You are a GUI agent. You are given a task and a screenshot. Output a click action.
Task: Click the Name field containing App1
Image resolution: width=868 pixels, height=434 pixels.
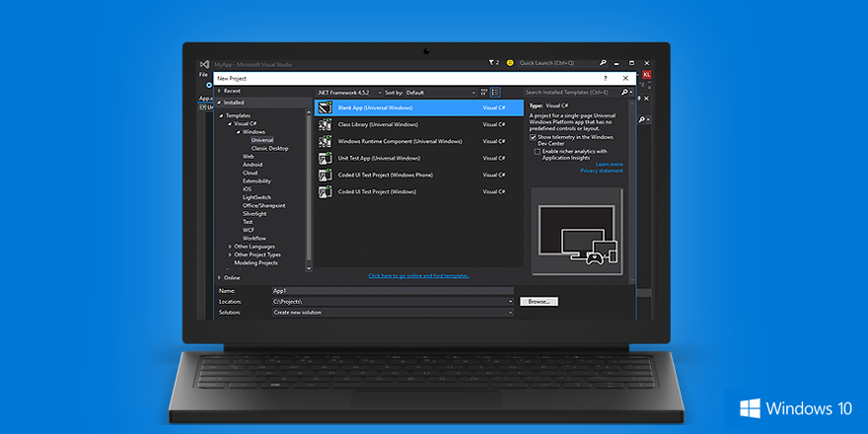(x=393, y=291)
